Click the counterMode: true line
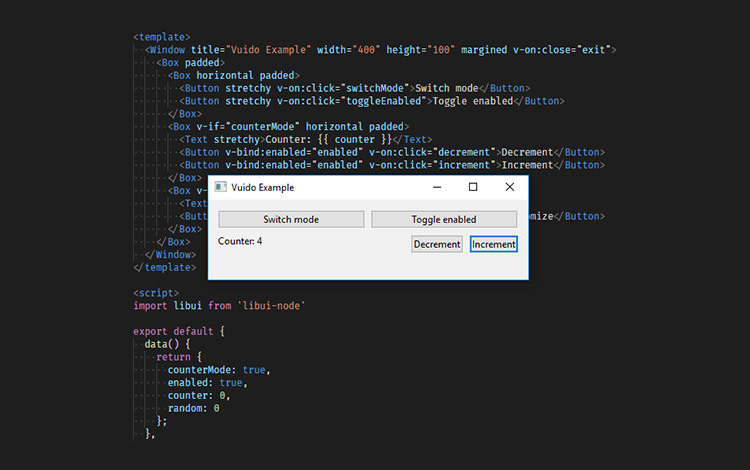 click(218, 370)
